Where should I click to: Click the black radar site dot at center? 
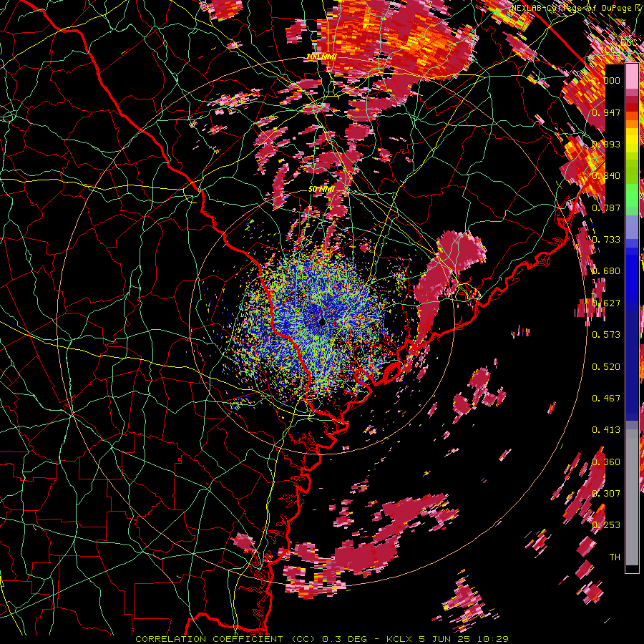[322, 321]
